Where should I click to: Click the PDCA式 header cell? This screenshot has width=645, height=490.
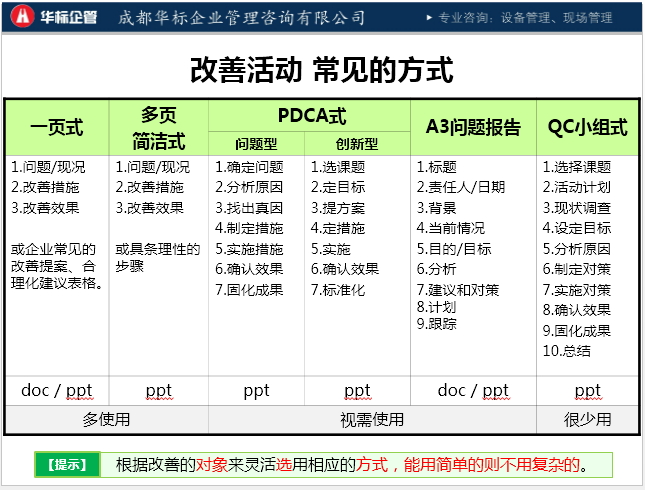pyautogui.click(x=310, y=116)
